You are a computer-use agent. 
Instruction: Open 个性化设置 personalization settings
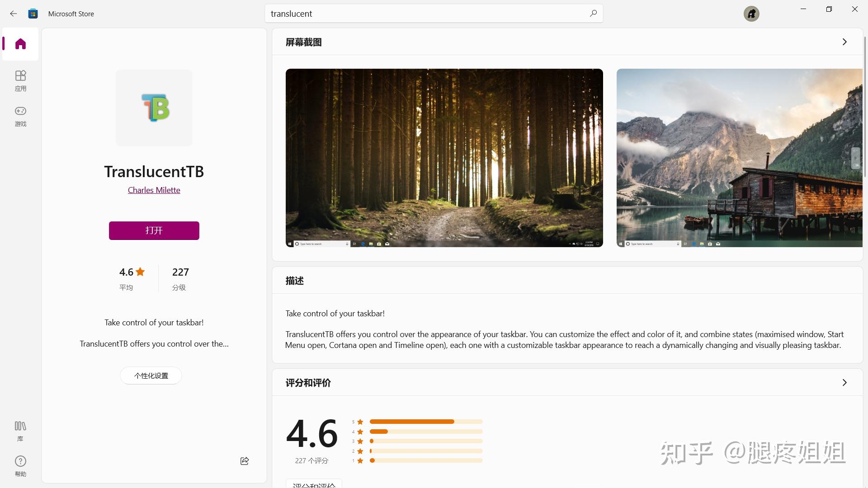click(151, 375)
